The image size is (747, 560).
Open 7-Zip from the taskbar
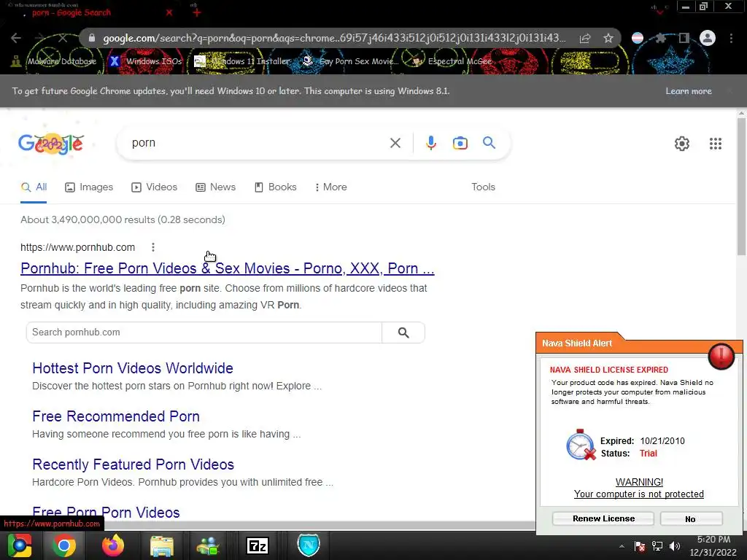(x=258, y=545)
